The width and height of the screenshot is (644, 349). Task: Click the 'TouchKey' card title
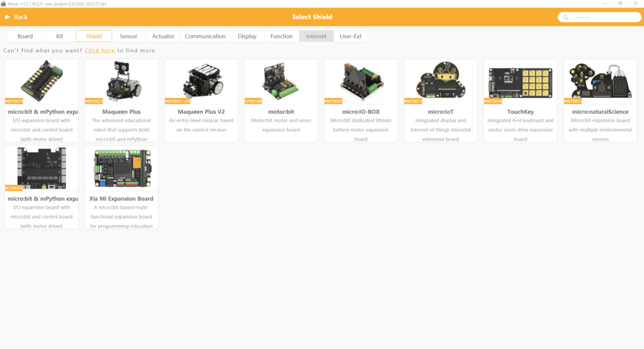[520, 112]
